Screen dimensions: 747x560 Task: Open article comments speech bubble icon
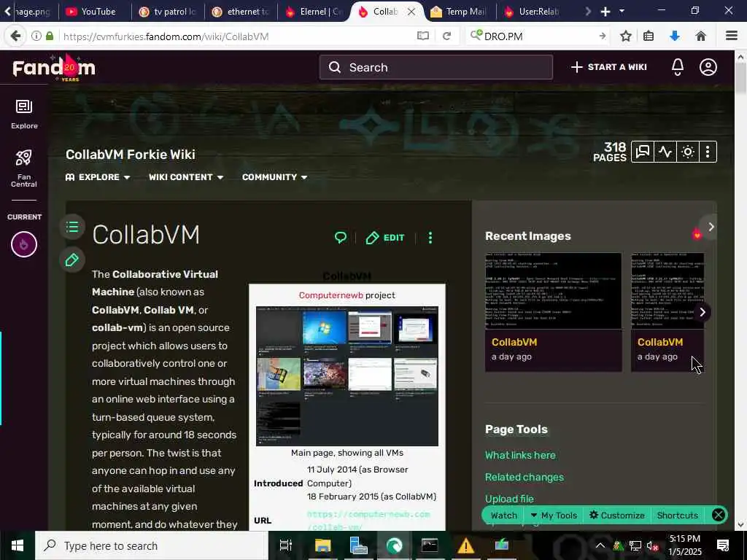click(340, 238)
